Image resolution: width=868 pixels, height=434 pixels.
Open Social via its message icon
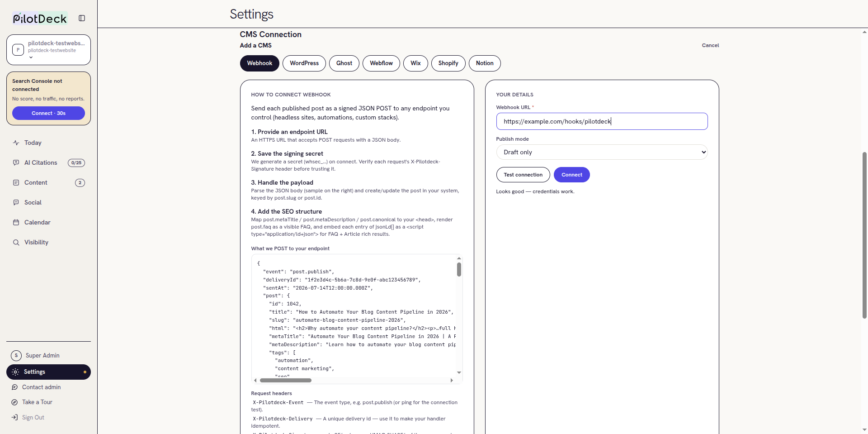click(x=16, y=202)
